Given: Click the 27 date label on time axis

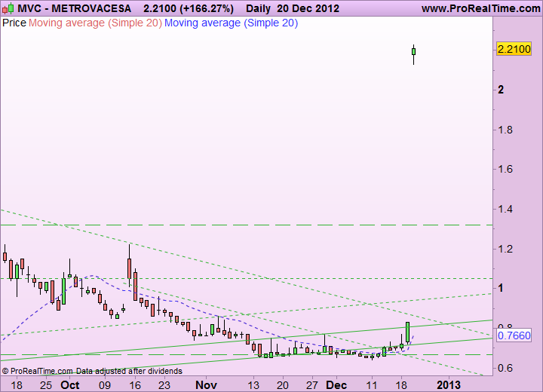Looking at the screenshot, I should pos(312,385).
